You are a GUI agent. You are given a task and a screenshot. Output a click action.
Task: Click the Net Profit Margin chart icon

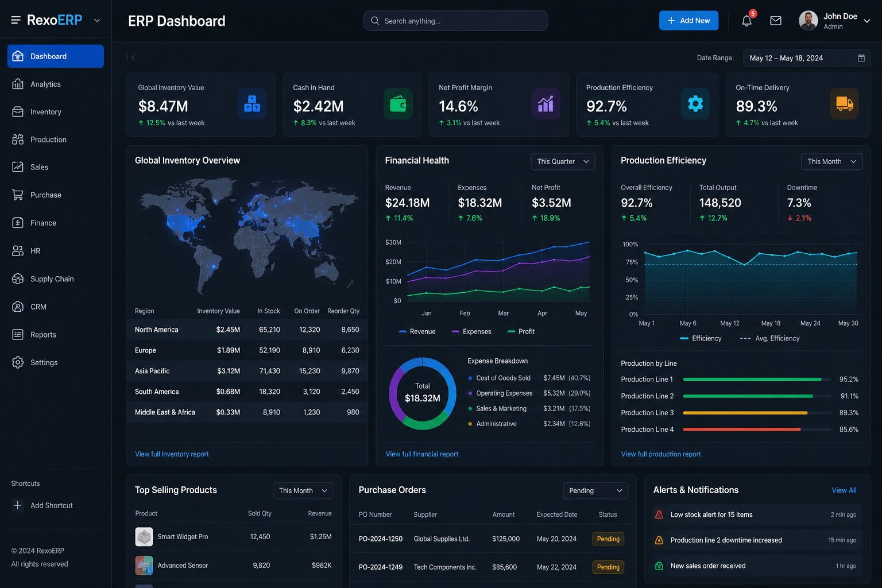click(546, 104)
